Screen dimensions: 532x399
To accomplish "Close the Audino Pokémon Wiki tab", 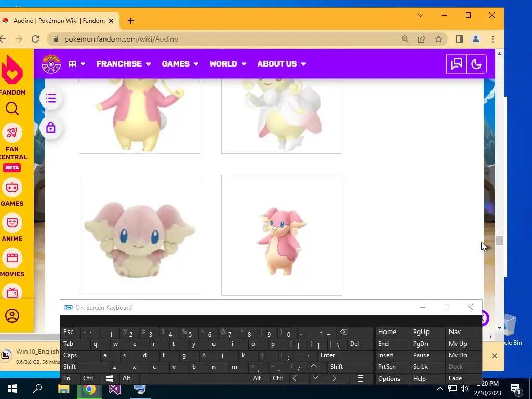I will [111, 21].
